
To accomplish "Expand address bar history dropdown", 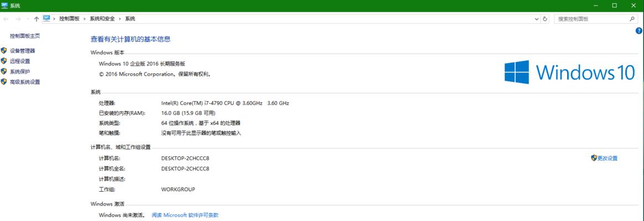I will pyautogui.click(x=537, y=19).
